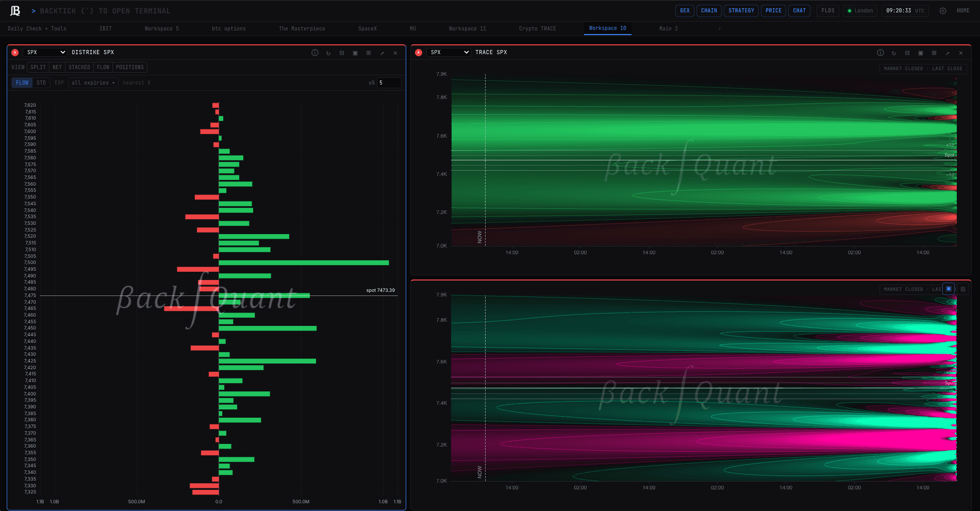Click filled-square layout icon in OISTRIKE panel
Screen dimensions: 980x511
coord(355,53)
